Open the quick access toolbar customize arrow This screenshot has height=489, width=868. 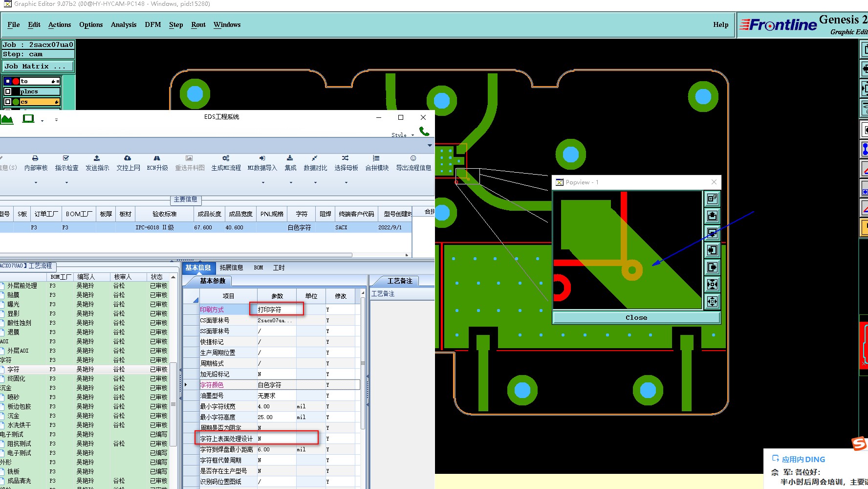click(56, 119)
